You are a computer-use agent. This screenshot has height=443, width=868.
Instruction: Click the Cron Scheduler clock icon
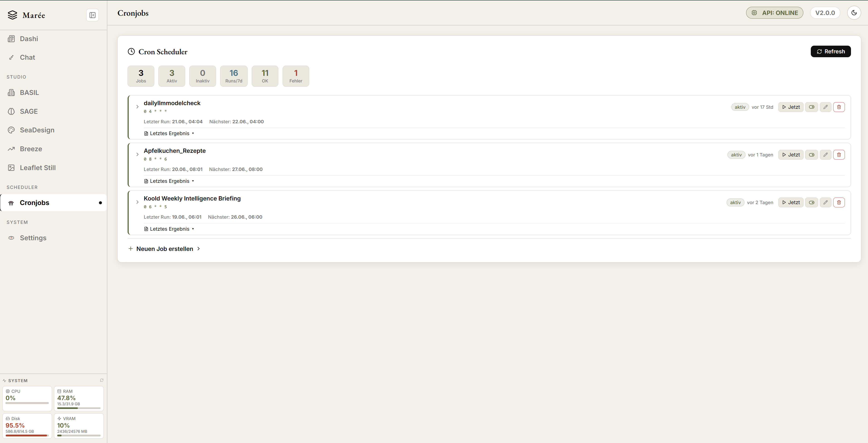(x=131, y=52)
